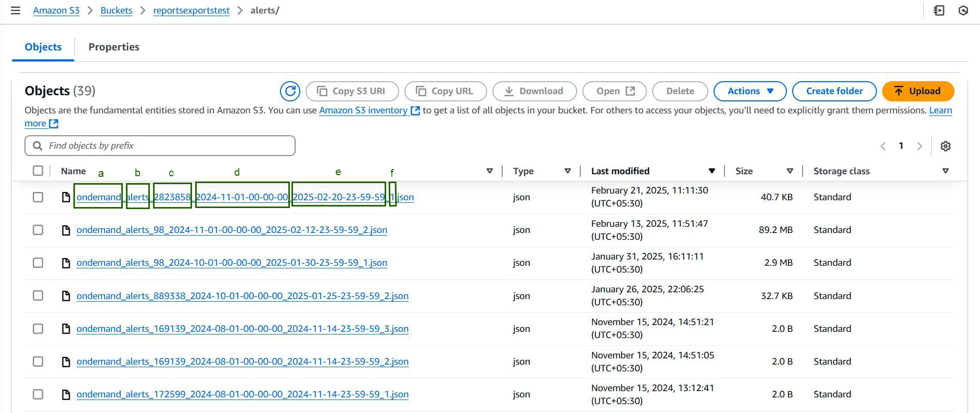Click the 40.7 KB size cell
Image resolution: width=980 pixels, height=413 pixels.
click(x=777, y=197)
